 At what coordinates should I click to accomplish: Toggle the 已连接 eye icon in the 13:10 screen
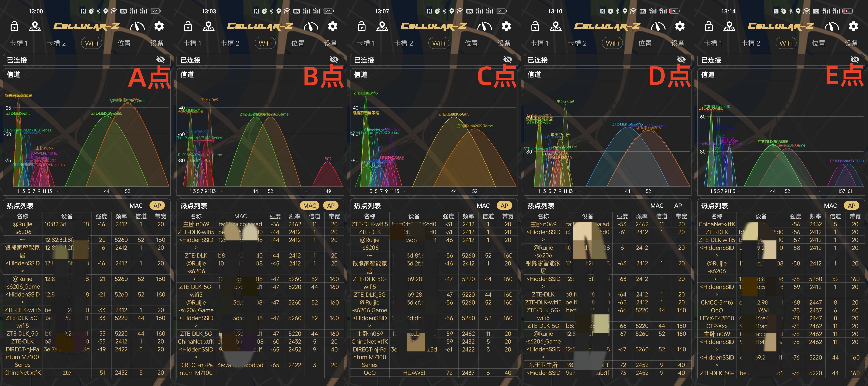tap(681, 60)
